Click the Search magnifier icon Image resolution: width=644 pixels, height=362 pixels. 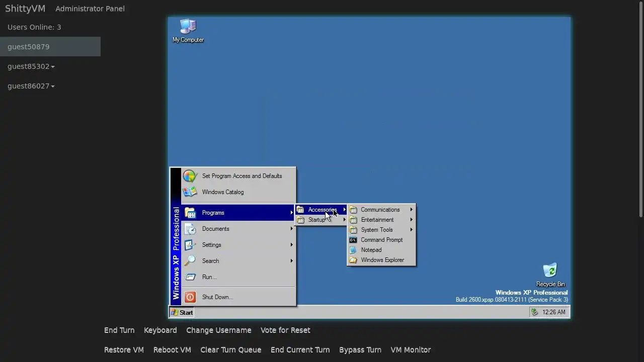coord(190,261)
